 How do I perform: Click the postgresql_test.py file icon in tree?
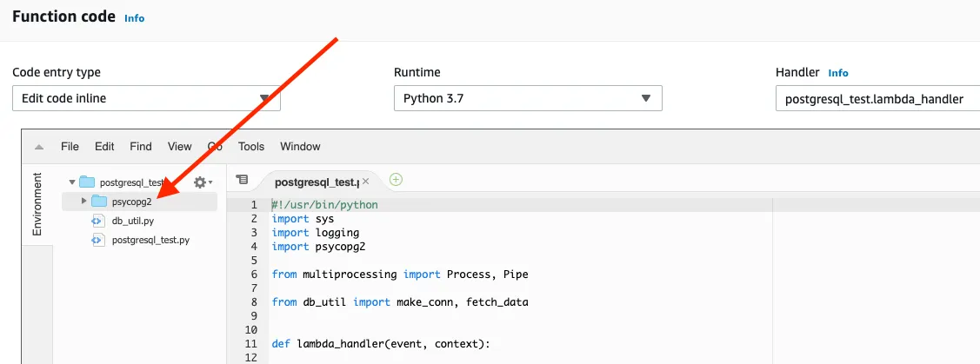pos(97,239)
